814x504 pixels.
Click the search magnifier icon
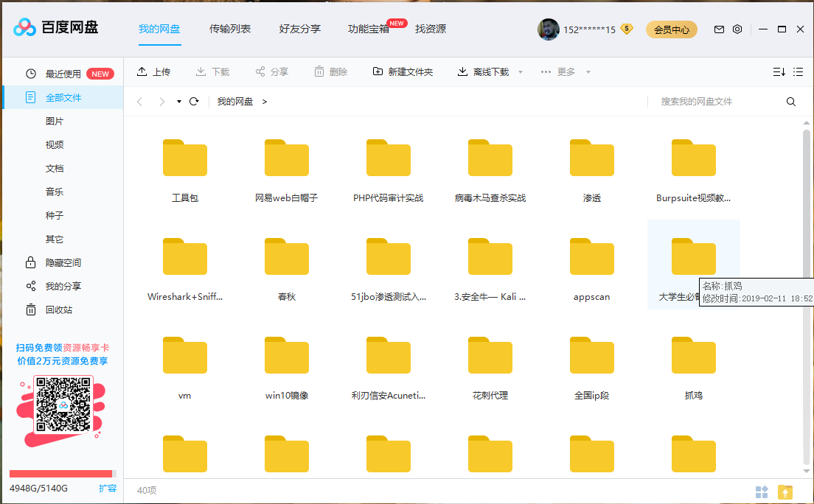pos(791,101)
